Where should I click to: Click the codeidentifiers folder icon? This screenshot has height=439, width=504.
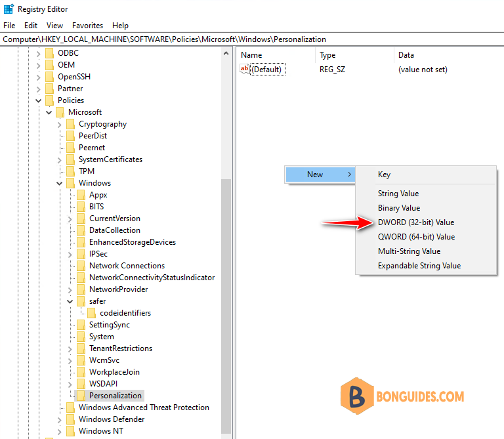[x=92, y=313]
